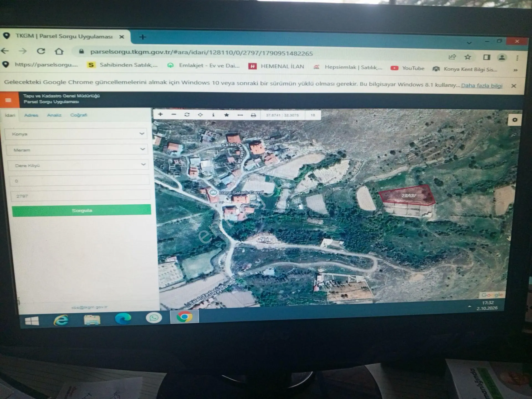Bookmark this page with star icon
This screenshot has height=399, width=532.
point(468,57)
